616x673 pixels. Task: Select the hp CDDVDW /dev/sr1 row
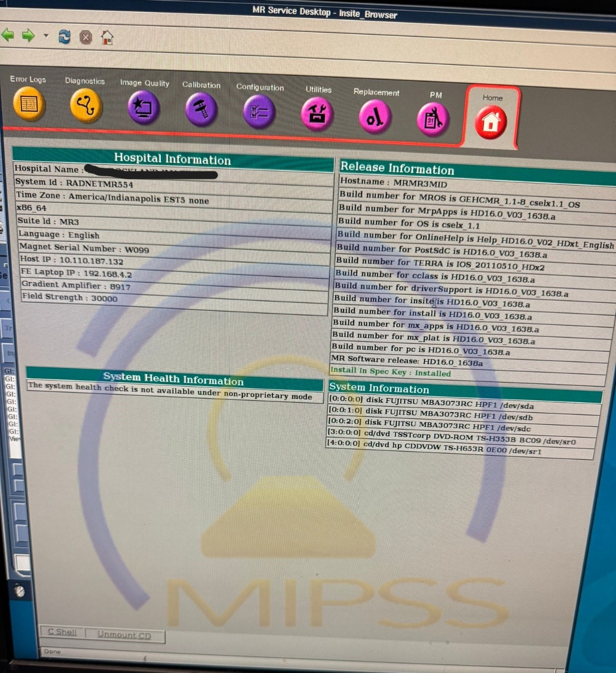coord(460,448)
